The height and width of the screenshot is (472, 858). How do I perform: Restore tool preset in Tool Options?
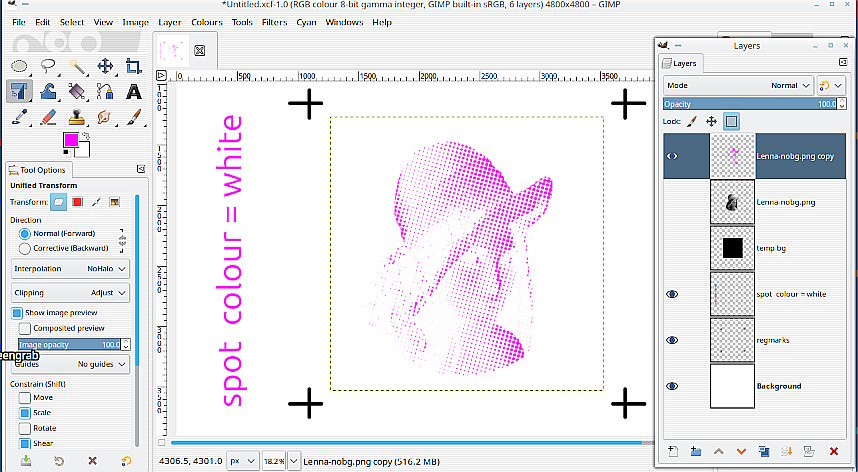pos(59,461)
